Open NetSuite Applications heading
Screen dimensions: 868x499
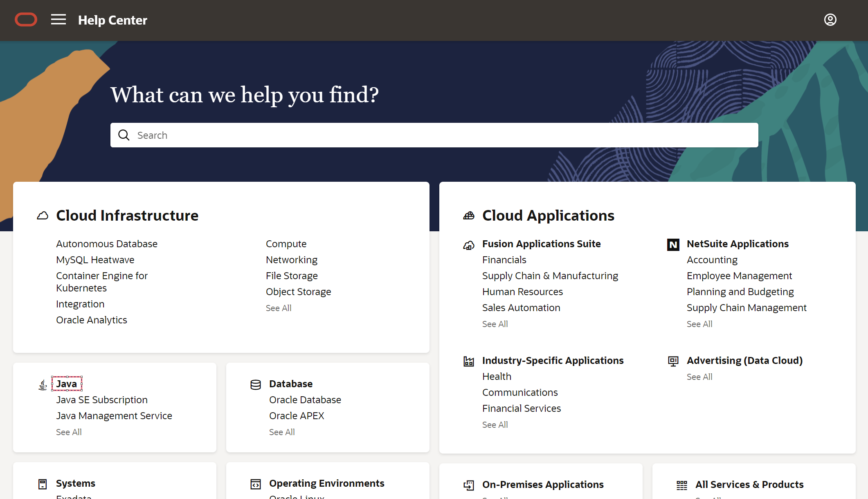coord(738,244)
